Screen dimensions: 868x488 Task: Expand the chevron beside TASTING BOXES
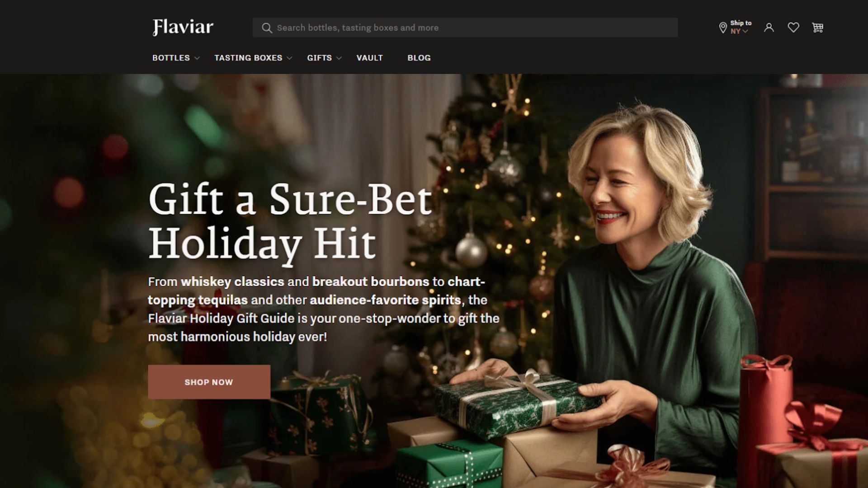(x=290, y=58)
